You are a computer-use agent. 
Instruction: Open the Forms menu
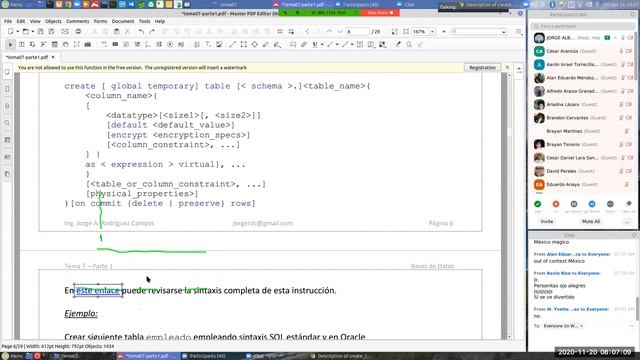(x=100, y=21)
